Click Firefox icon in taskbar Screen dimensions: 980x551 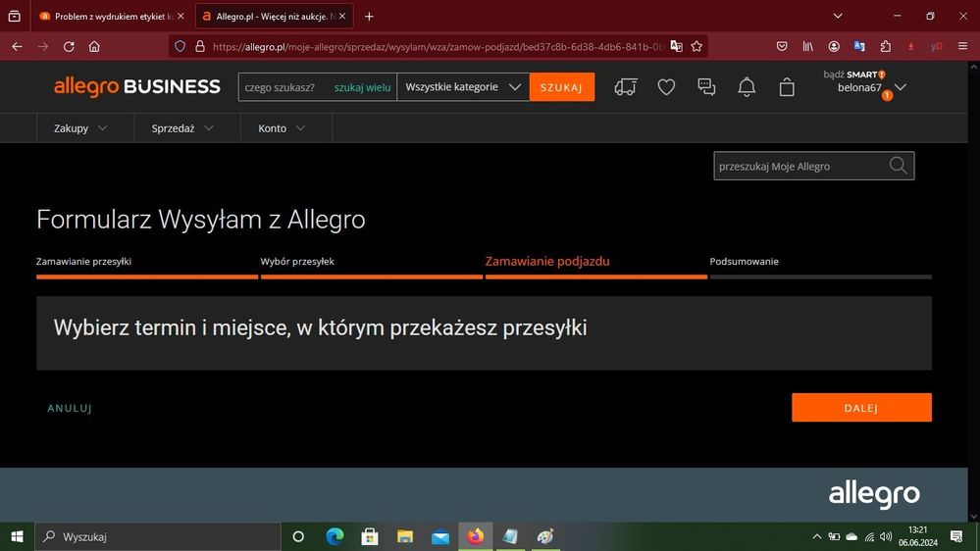[475, 536]
